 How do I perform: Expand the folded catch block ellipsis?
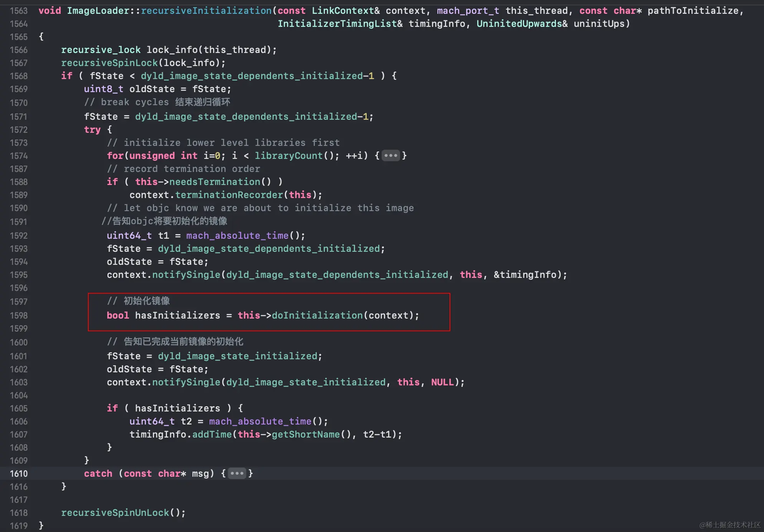coord(237,473)
